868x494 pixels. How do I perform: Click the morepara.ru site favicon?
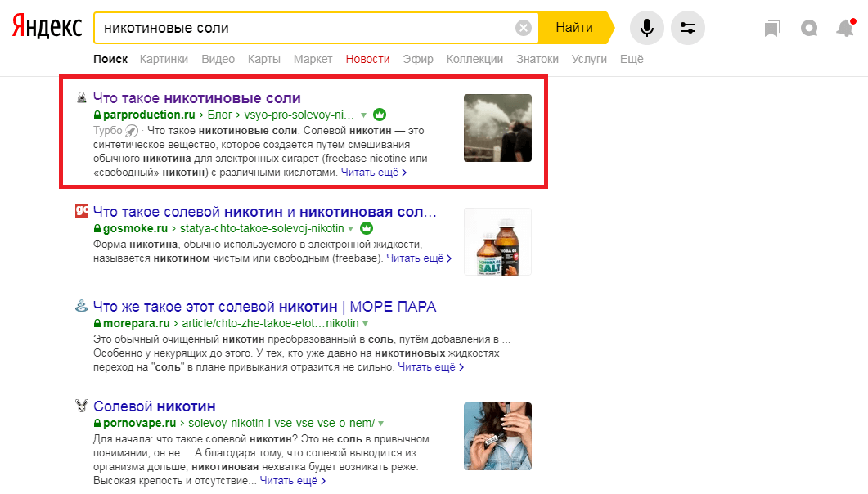(81, 305)
